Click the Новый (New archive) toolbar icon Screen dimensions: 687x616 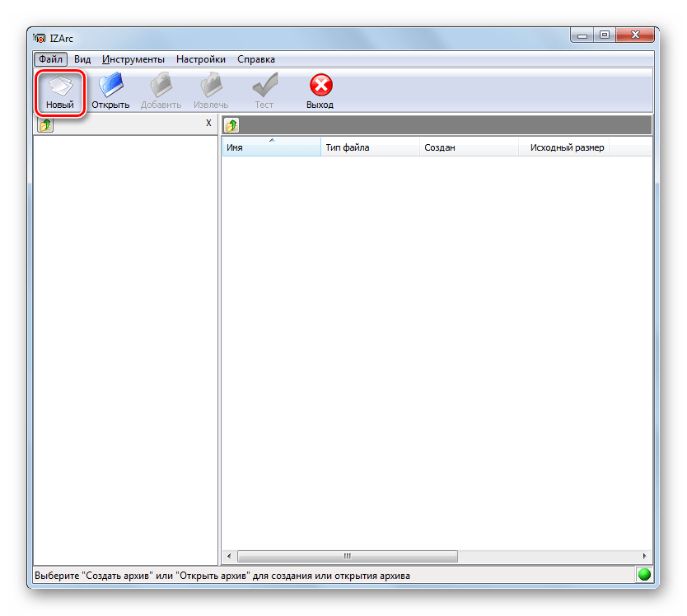point(59,86)
